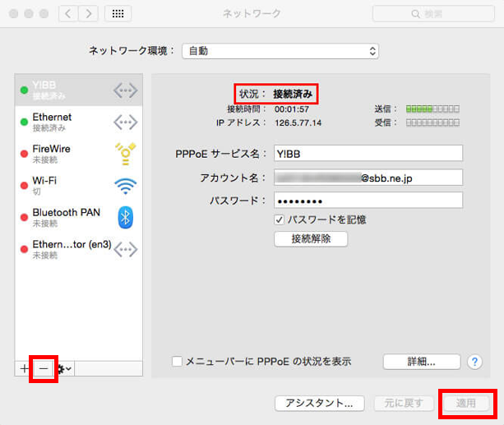Screen dimensions: 504x425
Task: Open the 詳細... advanced settings button
Action: tap(422, 362)
